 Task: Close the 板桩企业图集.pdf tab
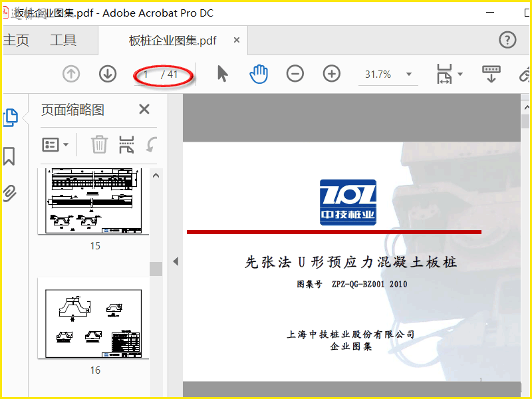tap(237, 40)
